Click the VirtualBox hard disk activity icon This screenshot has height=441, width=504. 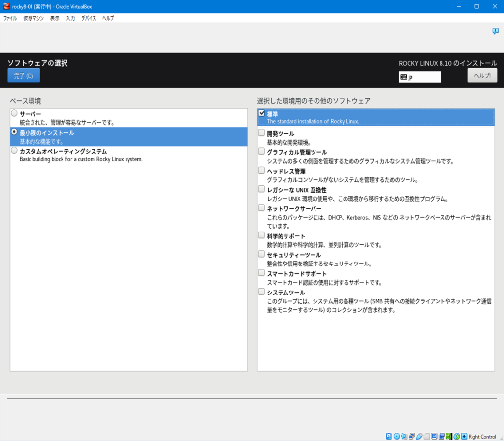(389, 436)
